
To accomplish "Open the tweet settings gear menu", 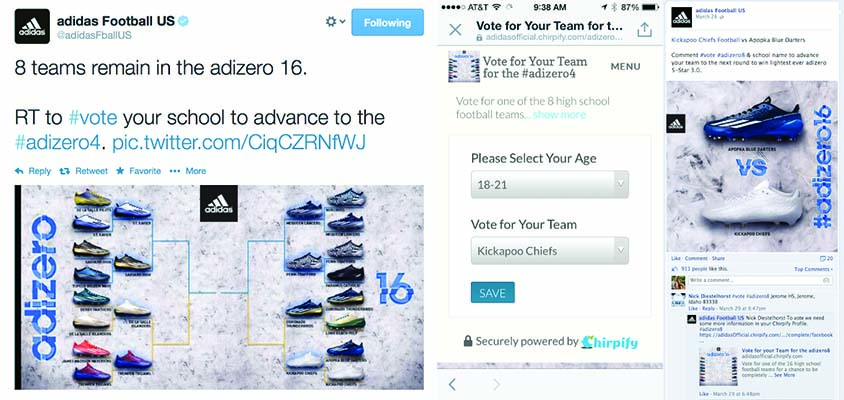I will (x=335, y=22).
